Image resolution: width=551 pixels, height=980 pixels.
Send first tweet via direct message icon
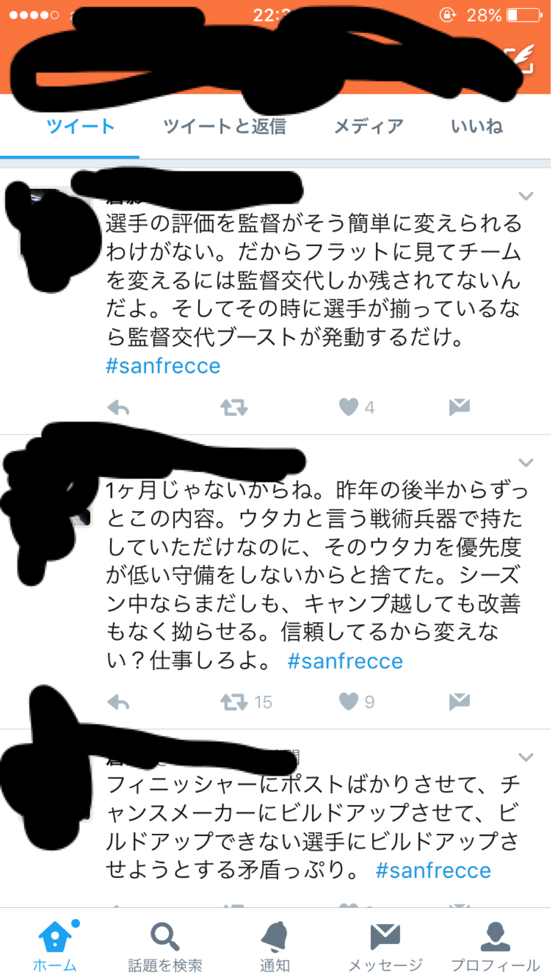459,407
